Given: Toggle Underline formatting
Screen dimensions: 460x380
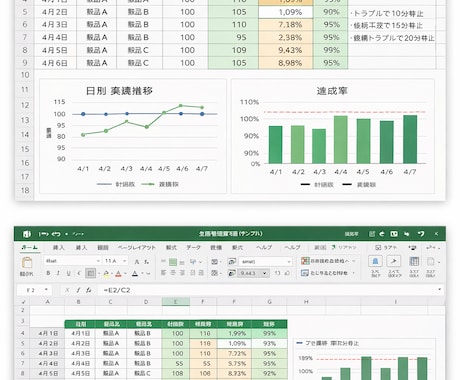Looking at the screenshot, I should [x=68, y=273].
